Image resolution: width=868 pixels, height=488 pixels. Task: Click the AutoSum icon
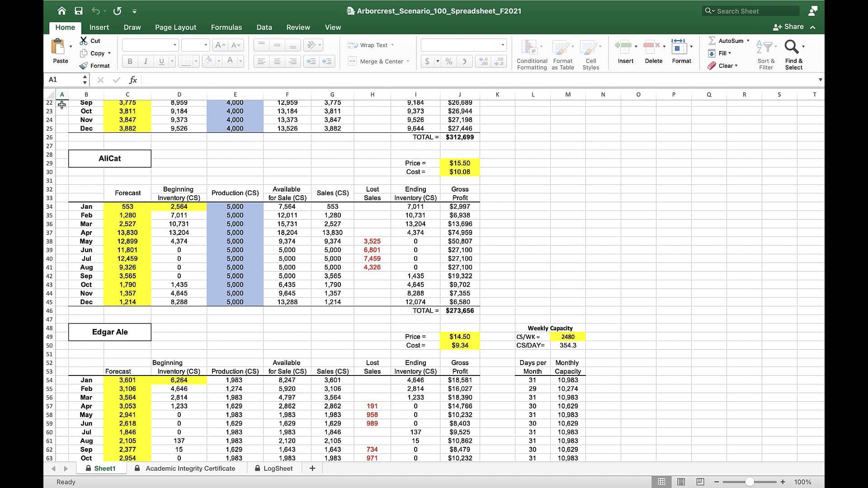[712, 40]
